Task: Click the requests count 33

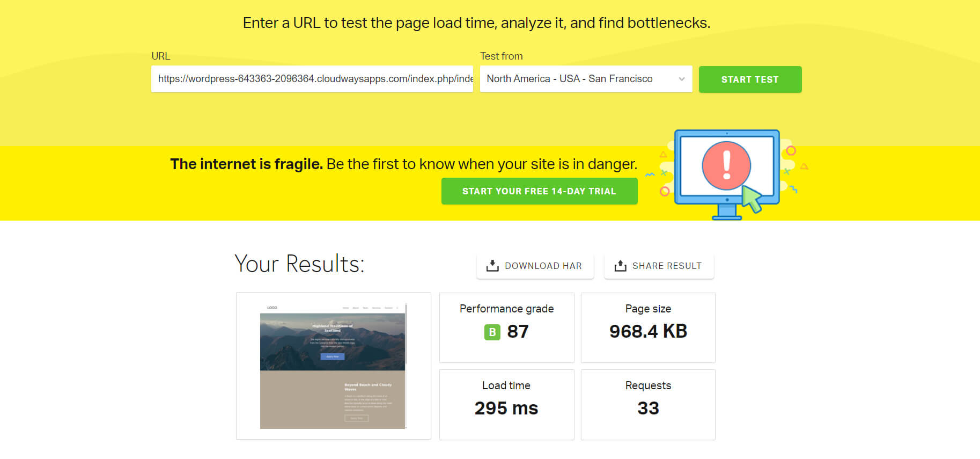Action: pyautogui.click(x=648, y=408)
